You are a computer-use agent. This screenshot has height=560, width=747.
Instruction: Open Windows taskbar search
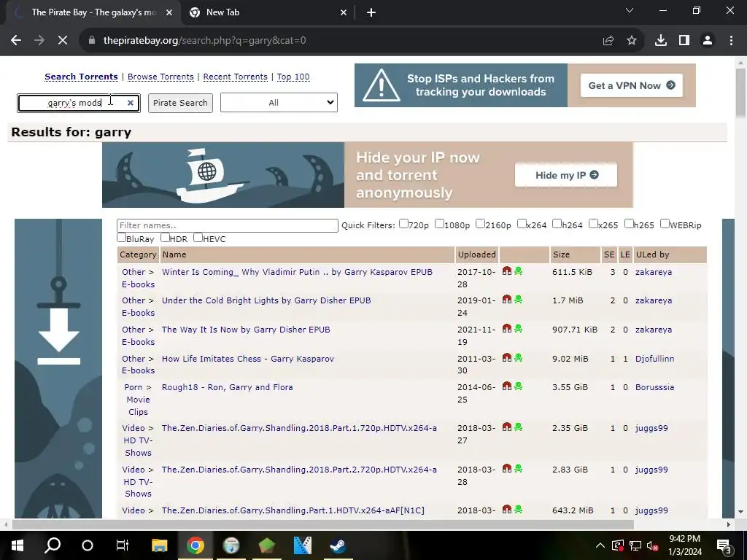pyautogui.click(x=53, y=545)
